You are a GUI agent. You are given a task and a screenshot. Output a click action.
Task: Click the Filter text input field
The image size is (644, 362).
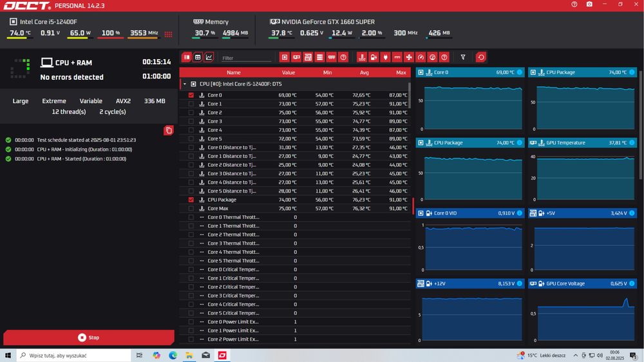pyautogui.click(x=247, y=58)
